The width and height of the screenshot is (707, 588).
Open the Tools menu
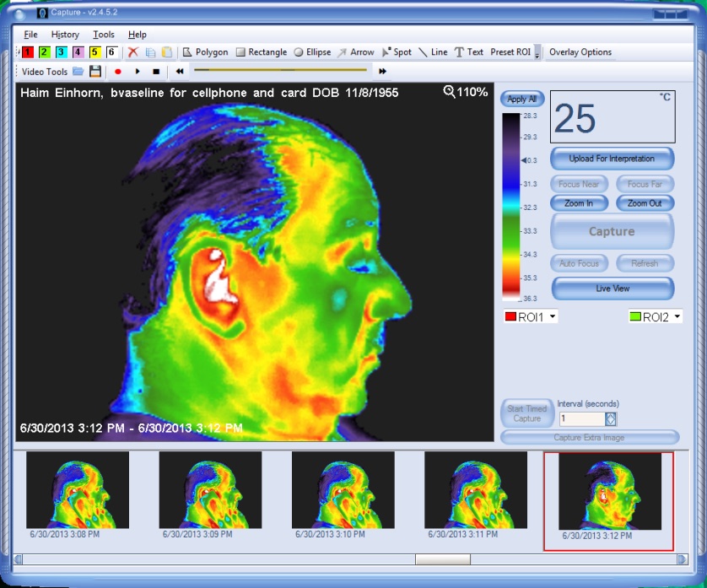pyautogui.click(x=103, y=35)
